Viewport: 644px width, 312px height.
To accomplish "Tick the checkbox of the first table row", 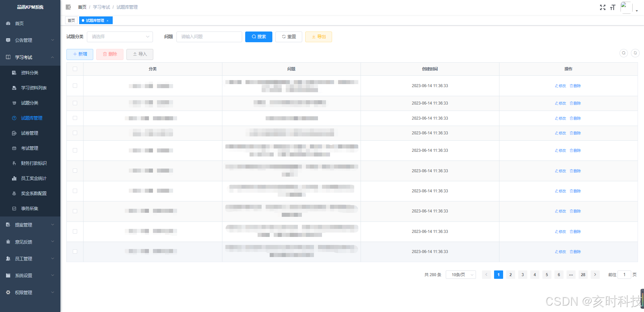I will (x=75, y=86).
